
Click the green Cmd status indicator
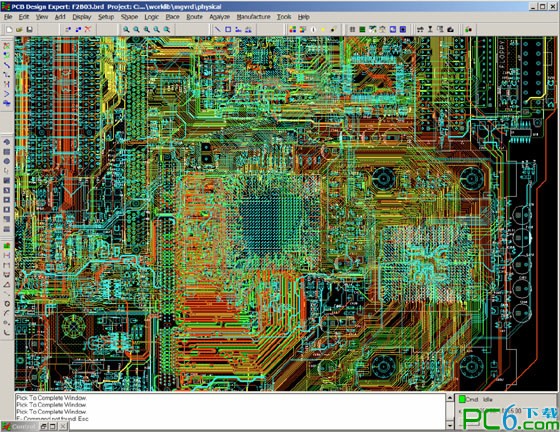[x=462, y=399]
